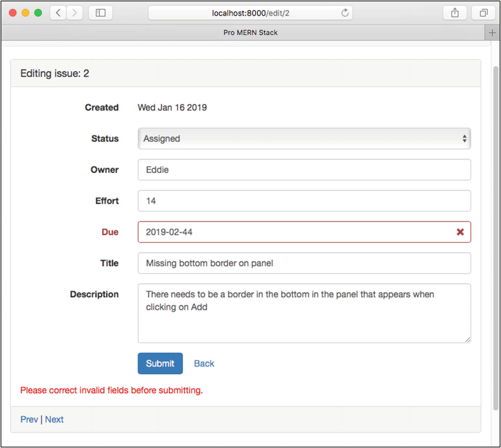
Task: Go to the Prev issue link
Action: pyautogui.click(x=29, y=420)
